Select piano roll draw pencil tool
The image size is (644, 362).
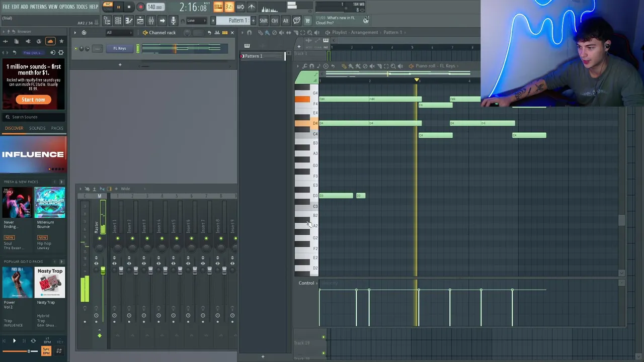(x=344, y=66)
